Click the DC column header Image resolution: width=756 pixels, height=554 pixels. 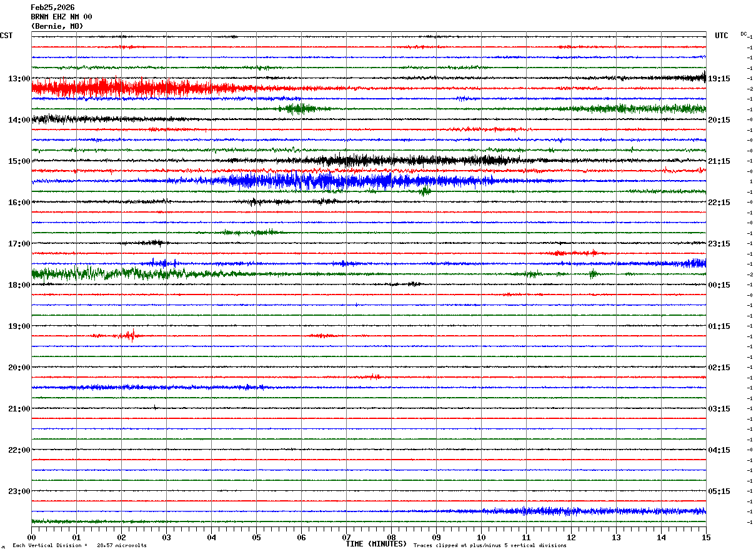[744, 34]
